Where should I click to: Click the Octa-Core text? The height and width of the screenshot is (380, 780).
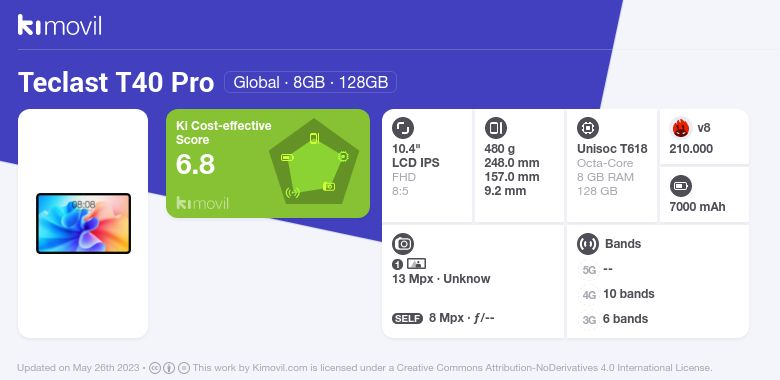[605, 163]
